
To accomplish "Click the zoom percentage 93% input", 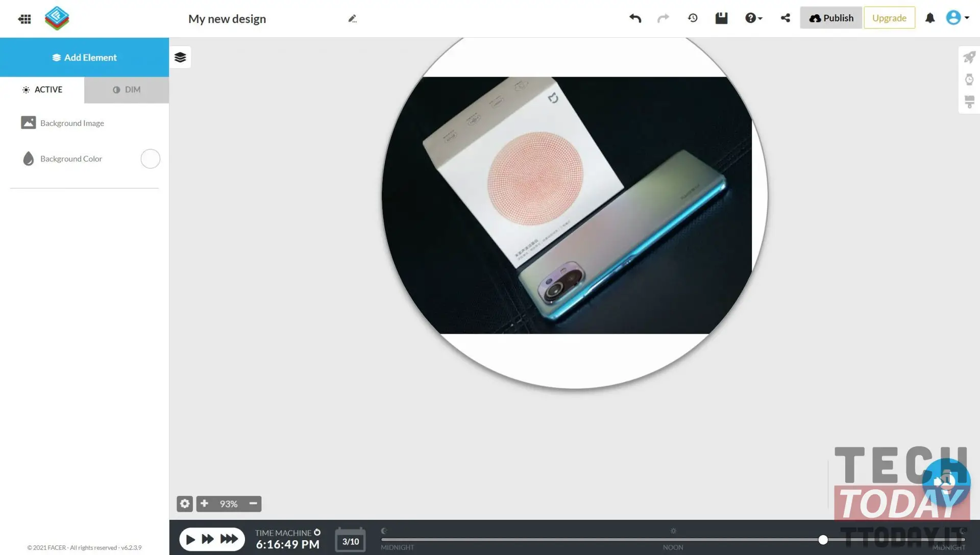I will tap(228, 503).
